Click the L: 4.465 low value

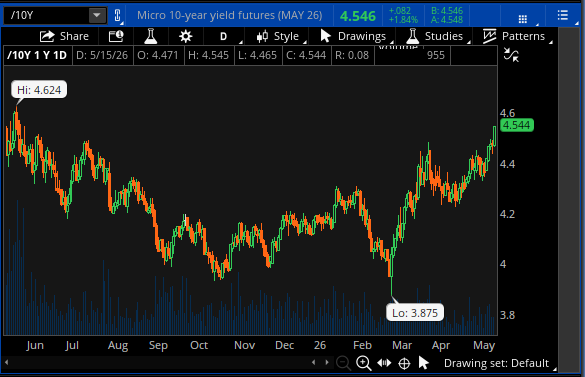click(x=257, y=55)
